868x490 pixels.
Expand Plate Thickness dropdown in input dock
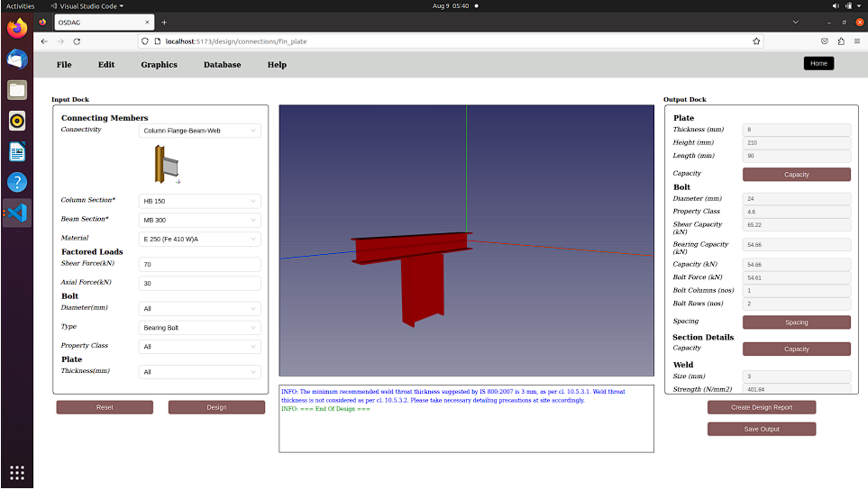coord(199,372)
